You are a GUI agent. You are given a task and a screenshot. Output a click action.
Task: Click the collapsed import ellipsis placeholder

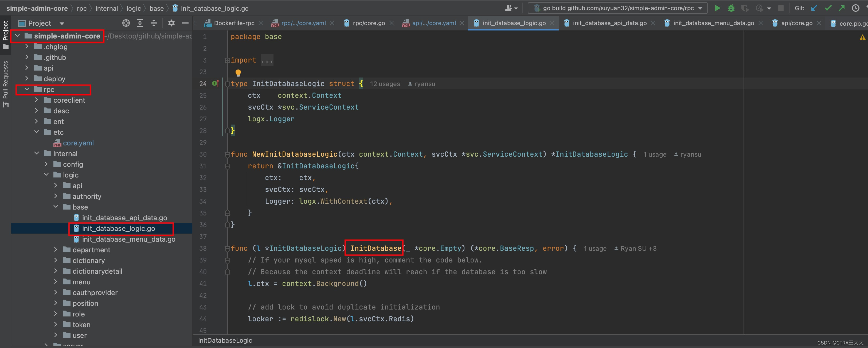[267, 60]
